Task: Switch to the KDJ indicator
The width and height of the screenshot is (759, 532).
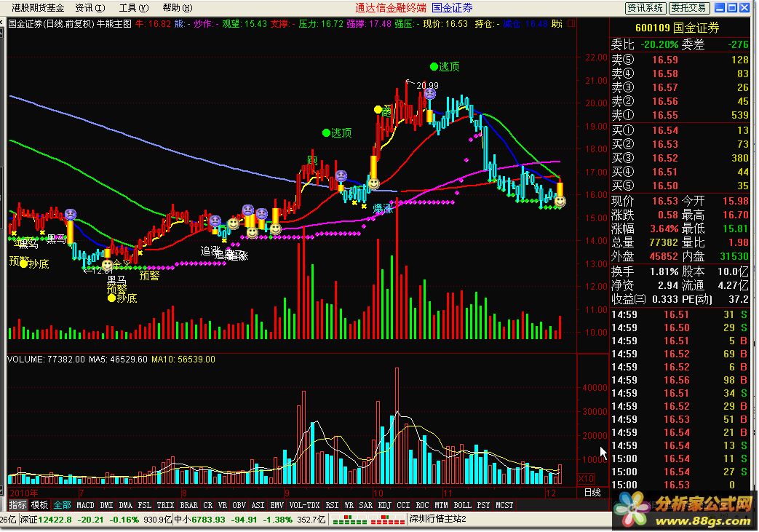Action: click(x=384, y=505)
